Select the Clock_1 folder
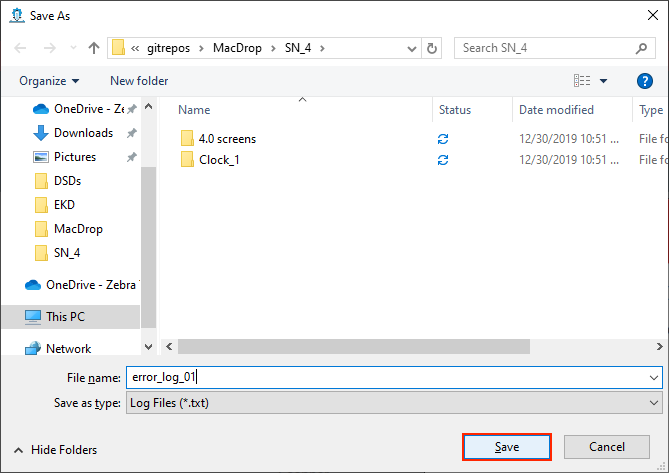 tap(218, 160)
